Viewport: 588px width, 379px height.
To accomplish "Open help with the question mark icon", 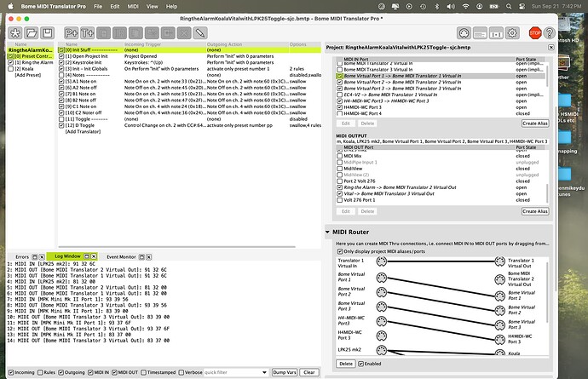I will tap(550, 33).
